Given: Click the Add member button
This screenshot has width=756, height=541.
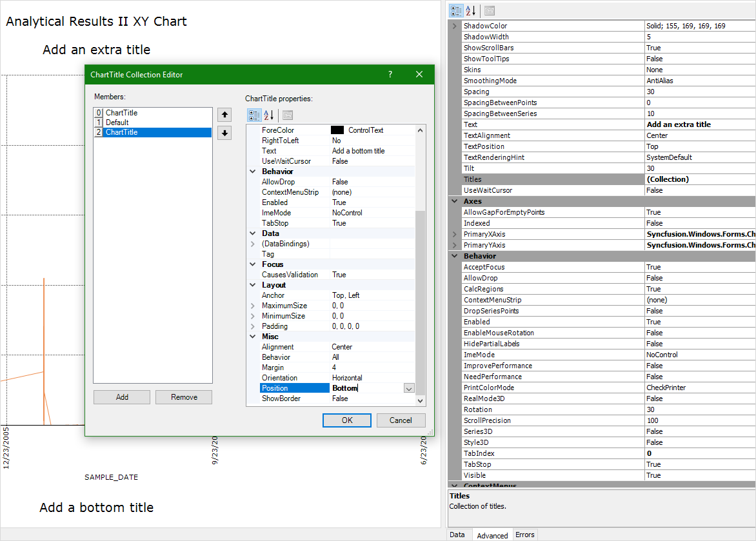Looking at the screenshot, I should pos(122,397).
